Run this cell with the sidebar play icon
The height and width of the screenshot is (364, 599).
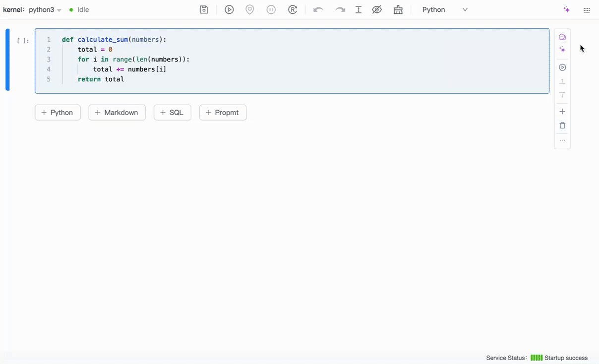(562, 67)
